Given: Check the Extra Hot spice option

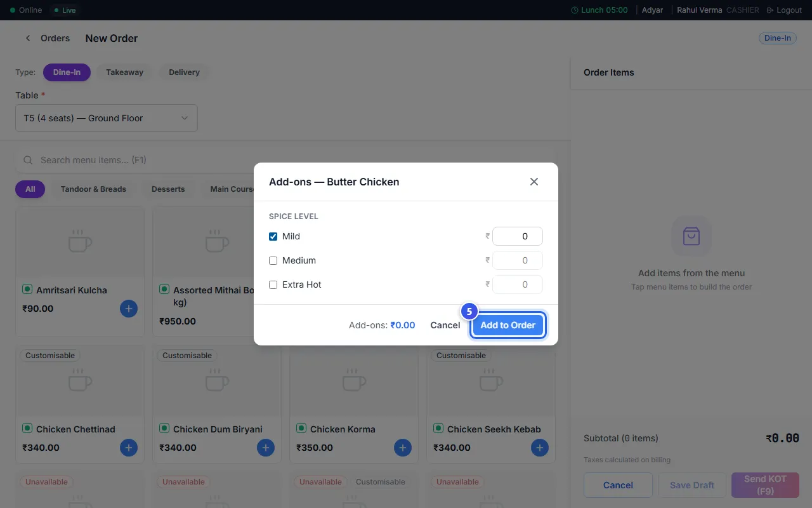Looking at the screenshot, I should [273, 284].
